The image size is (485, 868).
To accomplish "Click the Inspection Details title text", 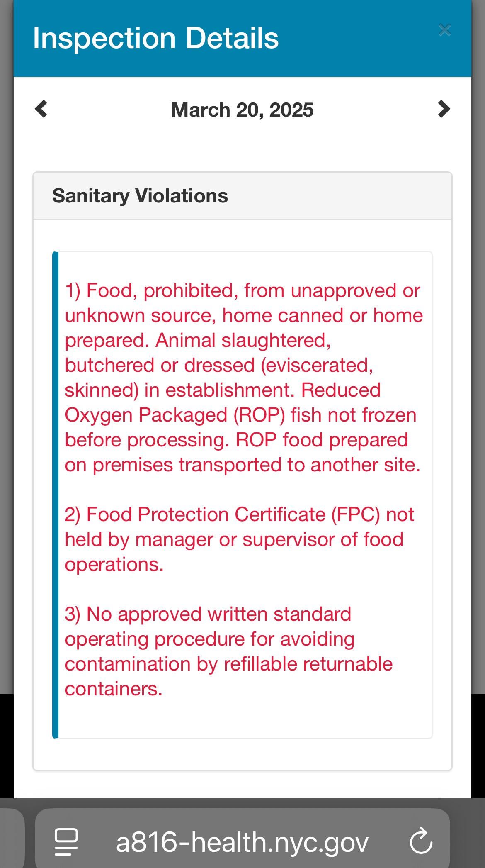I will 155,38.
